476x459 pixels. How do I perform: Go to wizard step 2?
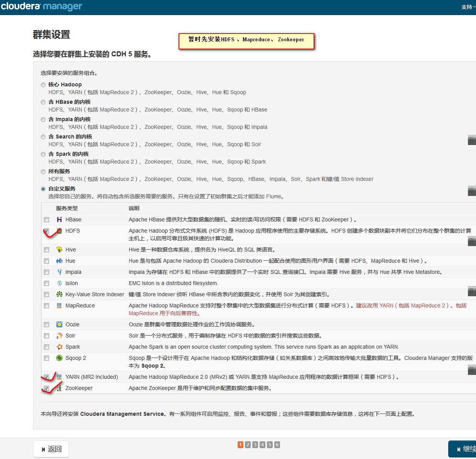(x=248, y=445)
